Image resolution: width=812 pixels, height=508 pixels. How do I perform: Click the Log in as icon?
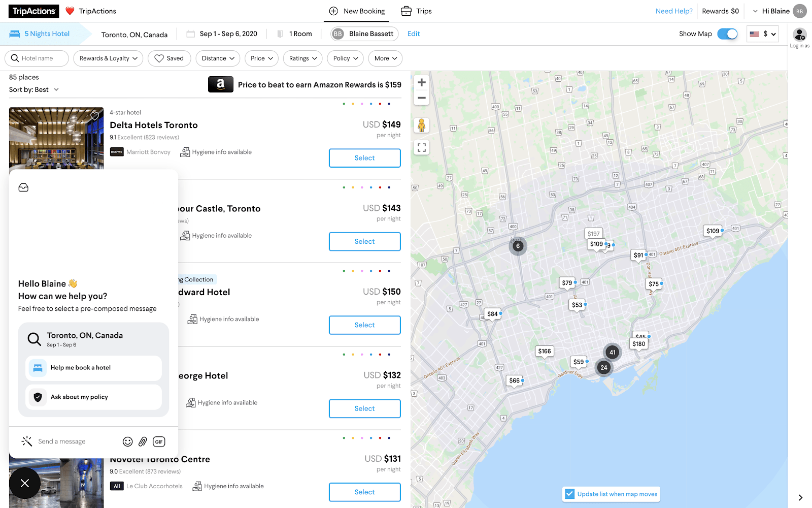(x=800, y=35)
